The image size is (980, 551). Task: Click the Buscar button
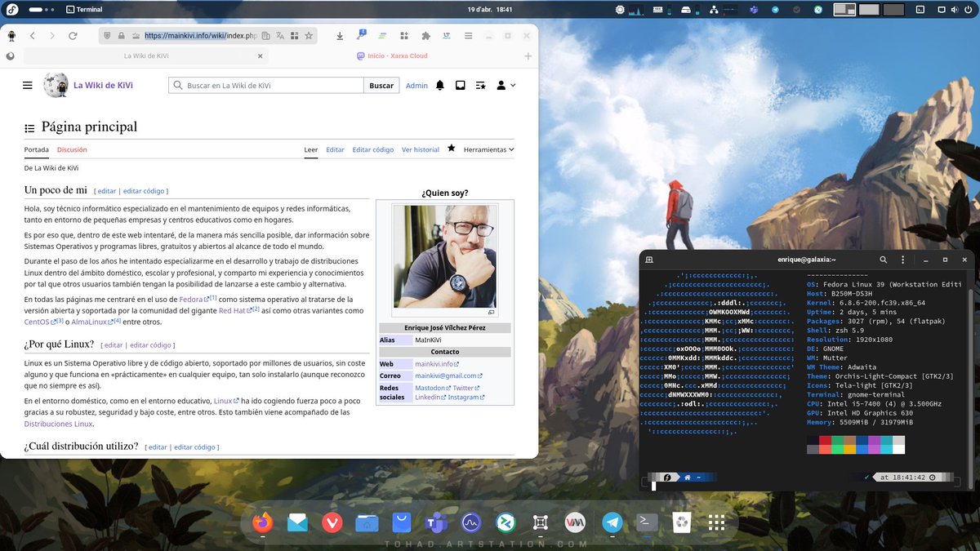pos(381,85)
